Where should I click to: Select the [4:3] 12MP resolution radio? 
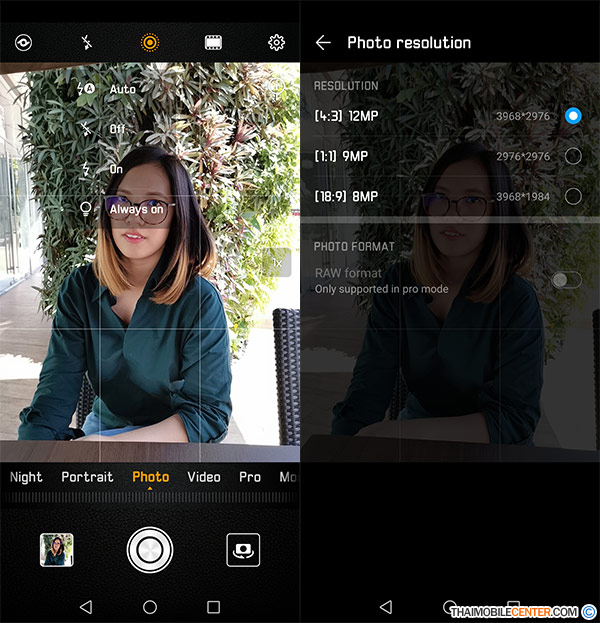(x=573, y=116)
